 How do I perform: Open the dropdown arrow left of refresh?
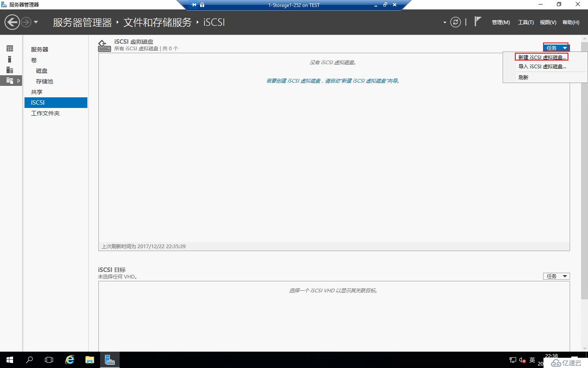point(445,22)
